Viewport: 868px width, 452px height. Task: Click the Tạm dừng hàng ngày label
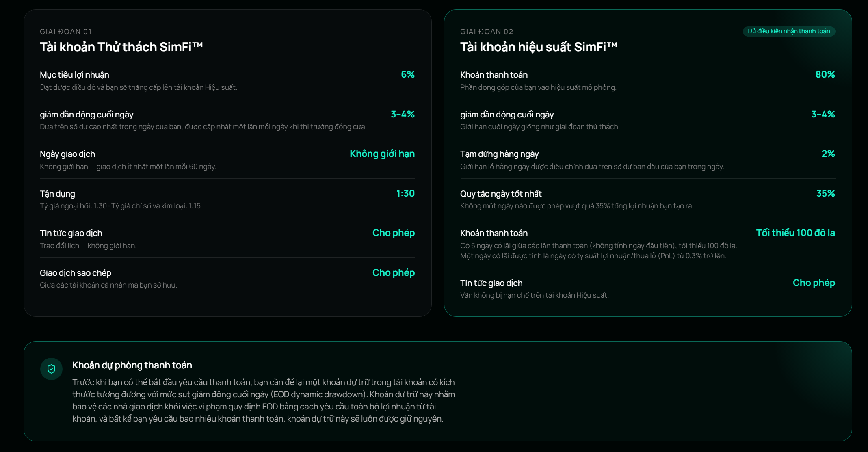pos(499,154)
